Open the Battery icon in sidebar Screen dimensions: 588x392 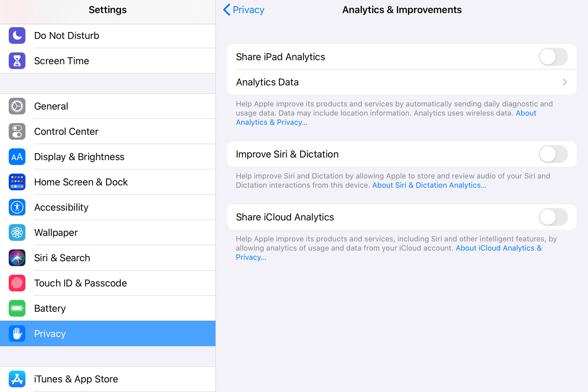coord(17,309)
